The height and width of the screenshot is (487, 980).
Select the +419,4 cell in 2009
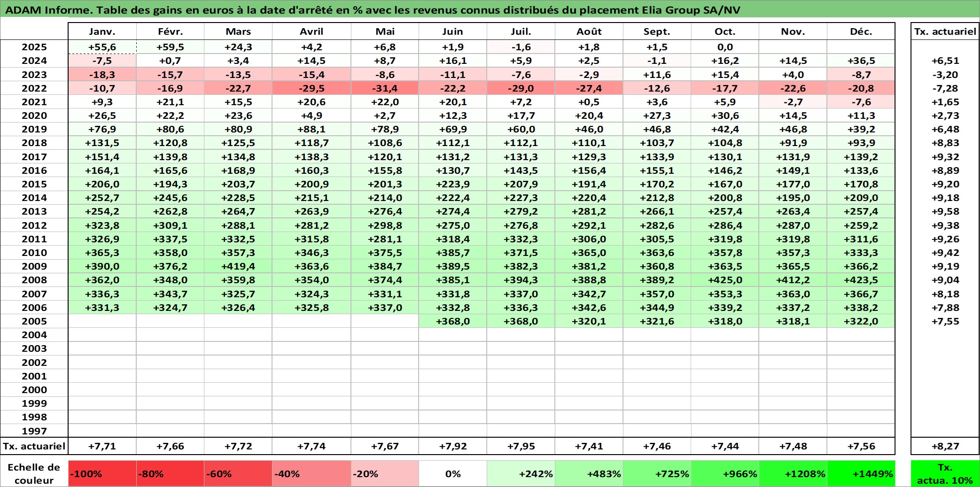click(x=238, y=266)
